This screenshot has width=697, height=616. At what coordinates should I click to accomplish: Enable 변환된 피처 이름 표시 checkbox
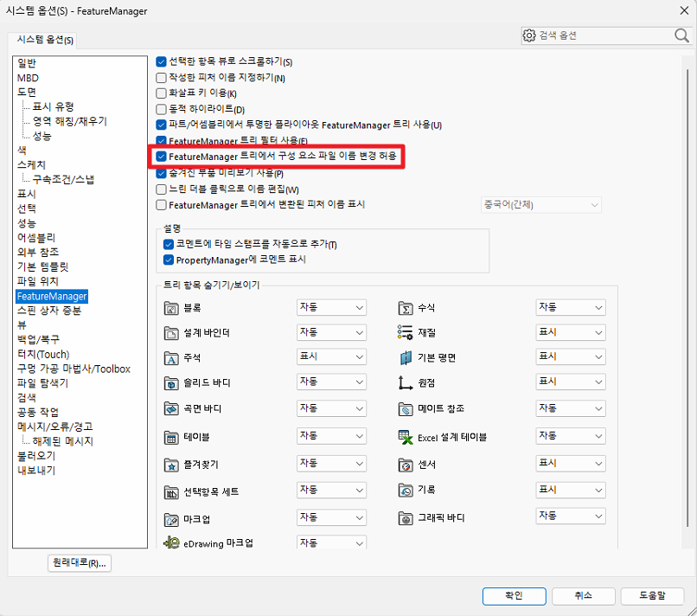pyautogui.click(x=161, y=205)
